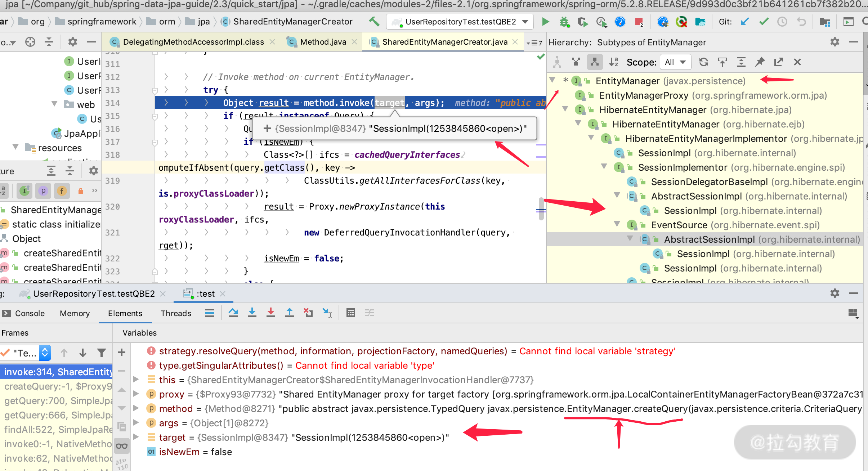Toggle the supertypes hierarchy view
The image size is (868, 471).
576,62
